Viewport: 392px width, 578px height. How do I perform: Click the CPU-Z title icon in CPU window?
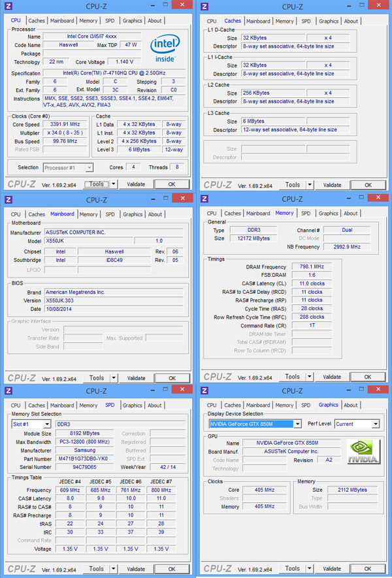pos(8,7)
